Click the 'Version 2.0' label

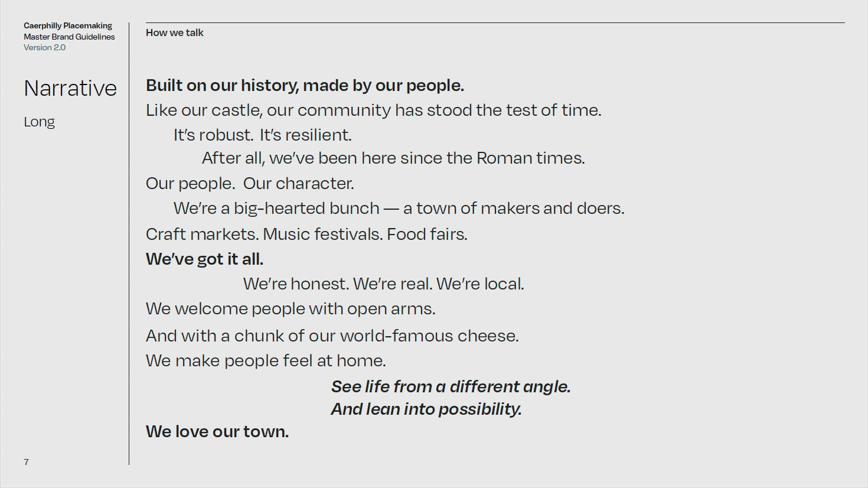coord(45,48)
